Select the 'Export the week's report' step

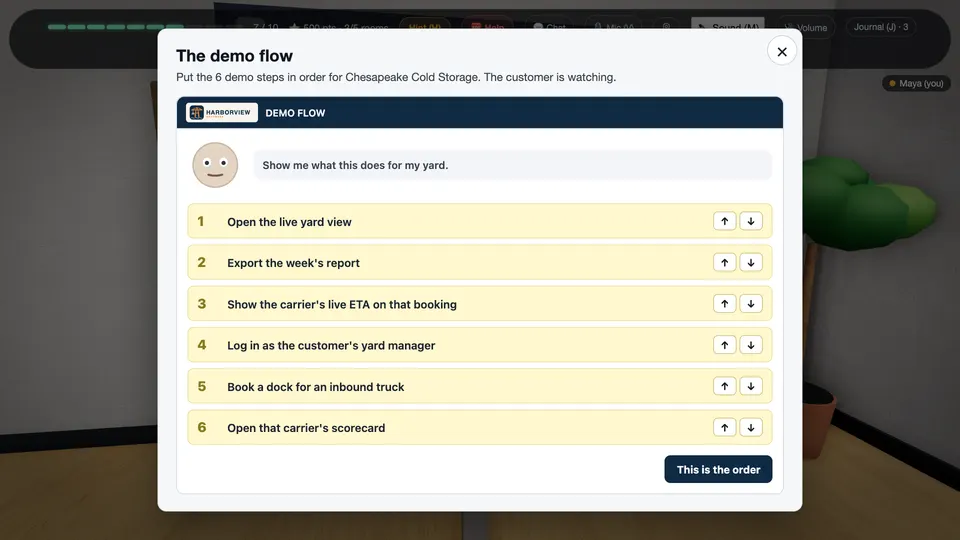[x=479, y=263]
